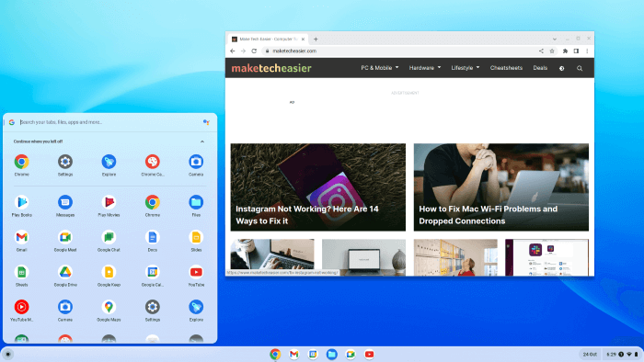This screenshot has width=644, height=362.
Task: Open YouTube Music app
Action: click(22, 307)
